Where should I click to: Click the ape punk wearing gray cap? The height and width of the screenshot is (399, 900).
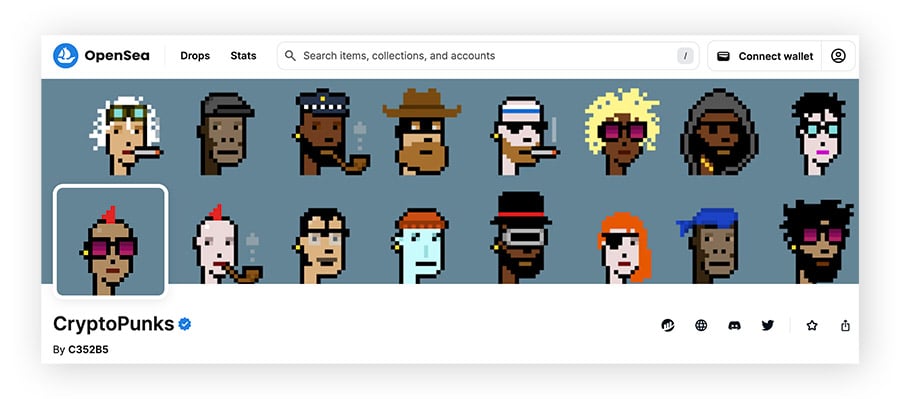click(226, 134)
